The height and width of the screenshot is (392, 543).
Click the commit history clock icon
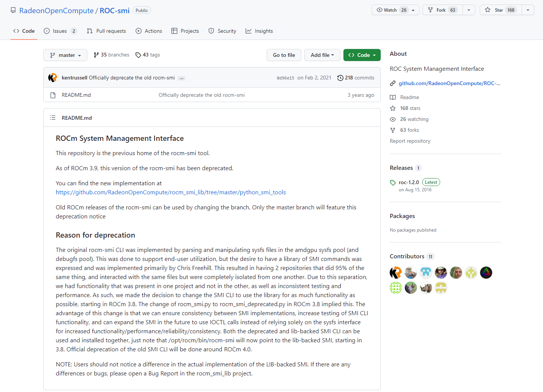[x=340, y=78]
